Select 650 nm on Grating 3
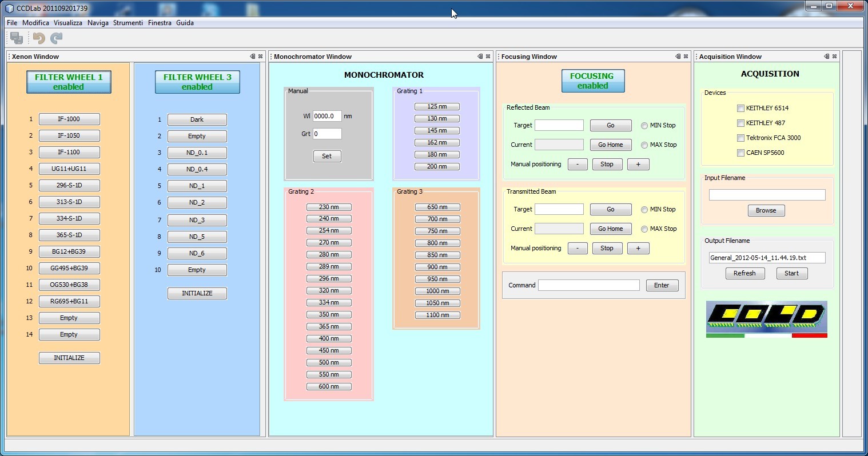Image resolution: width=868 pixels, height=456 pixels. click(437, 207)
